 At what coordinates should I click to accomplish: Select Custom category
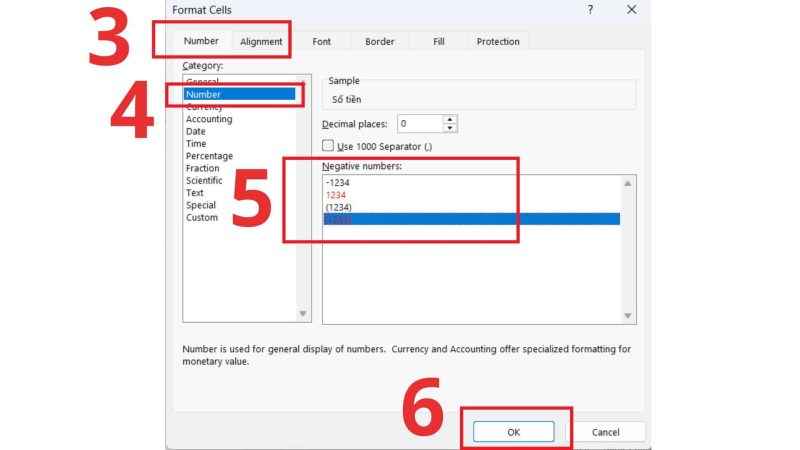[x=202, y=217]
